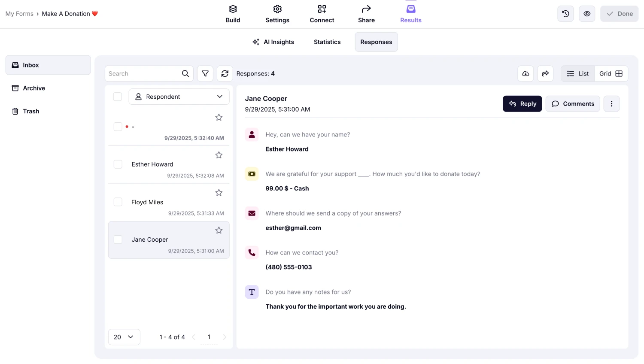Refresh the responses list
The height and width of the screenshot is (364, 644).
(225, 74)
